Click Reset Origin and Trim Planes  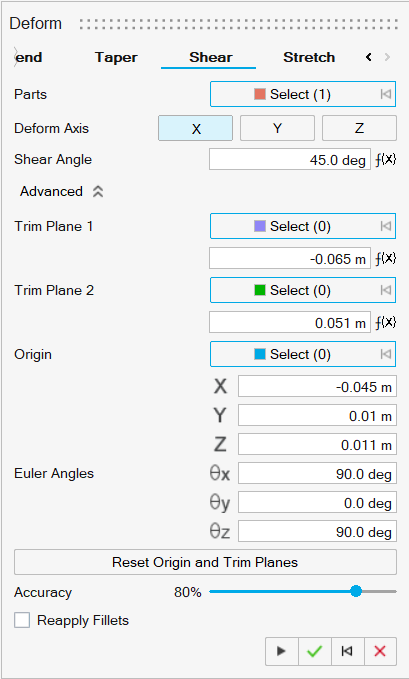[205, 562]
